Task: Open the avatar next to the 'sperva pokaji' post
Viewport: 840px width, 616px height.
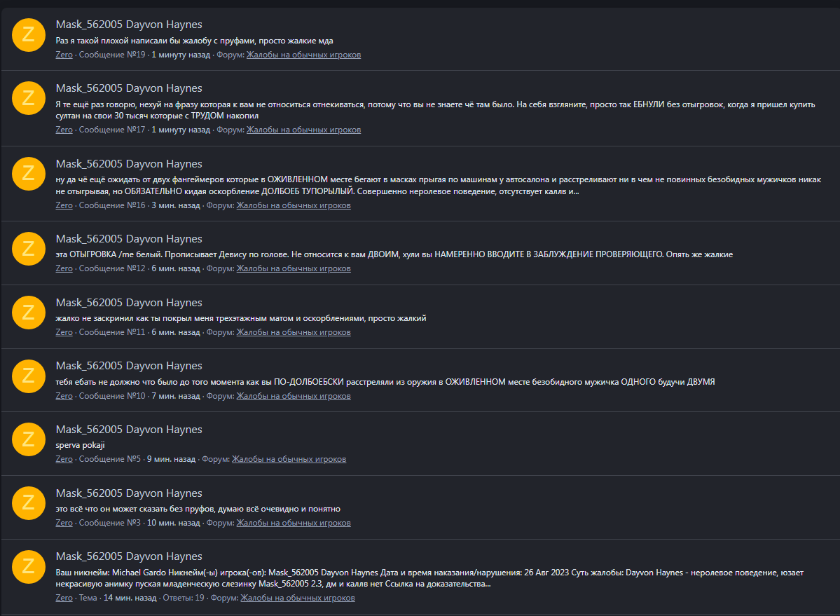Action: click(x=29, y=439)
